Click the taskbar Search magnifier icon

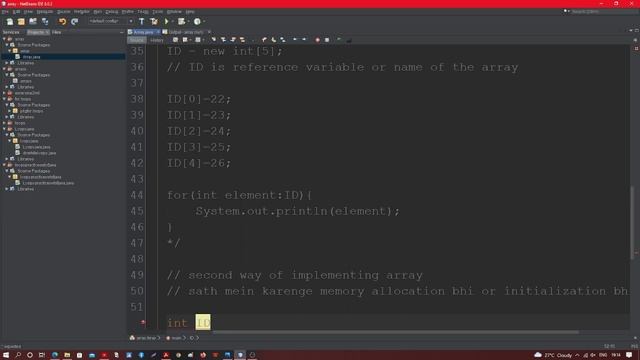18,355
